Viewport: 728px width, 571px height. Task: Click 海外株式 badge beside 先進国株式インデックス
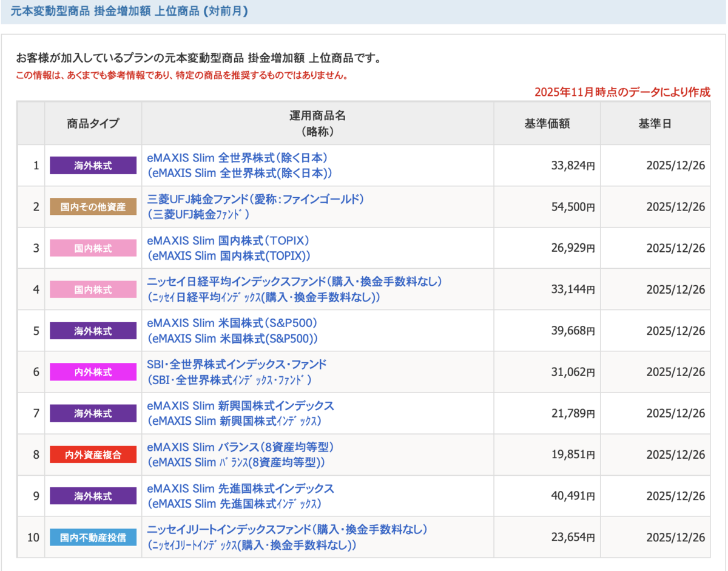[93, 496]
